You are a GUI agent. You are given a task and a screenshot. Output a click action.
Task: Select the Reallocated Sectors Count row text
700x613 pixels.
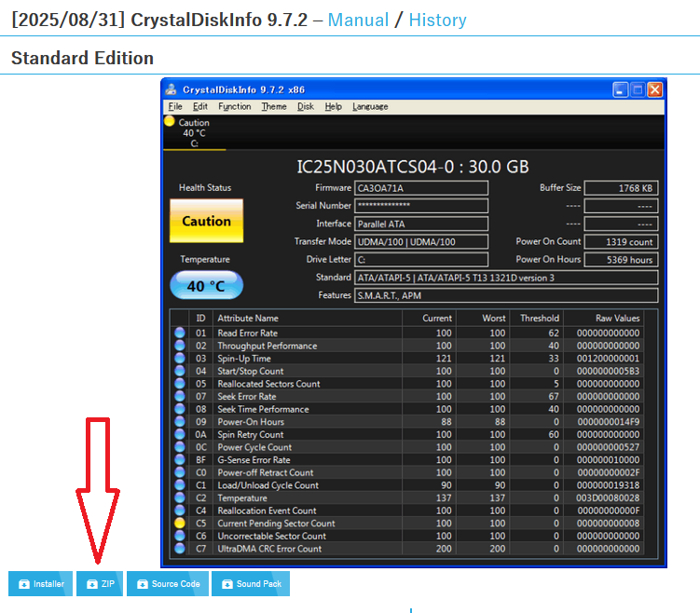click(268, 384)
